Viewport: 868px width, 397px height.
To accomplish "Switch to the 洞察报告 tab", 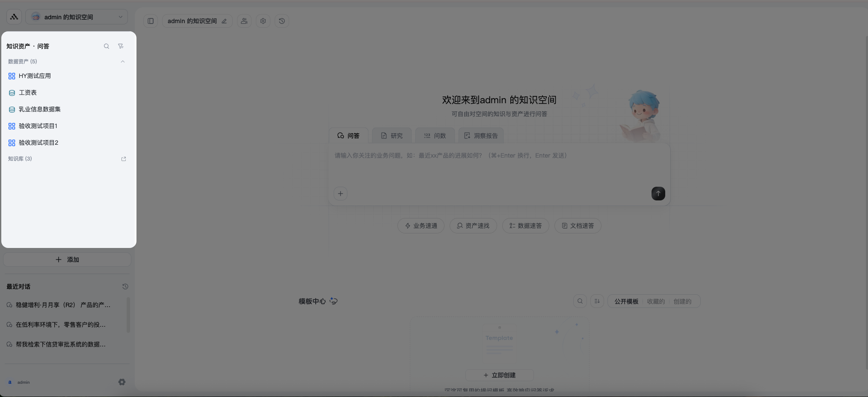I will coord(481,136).
